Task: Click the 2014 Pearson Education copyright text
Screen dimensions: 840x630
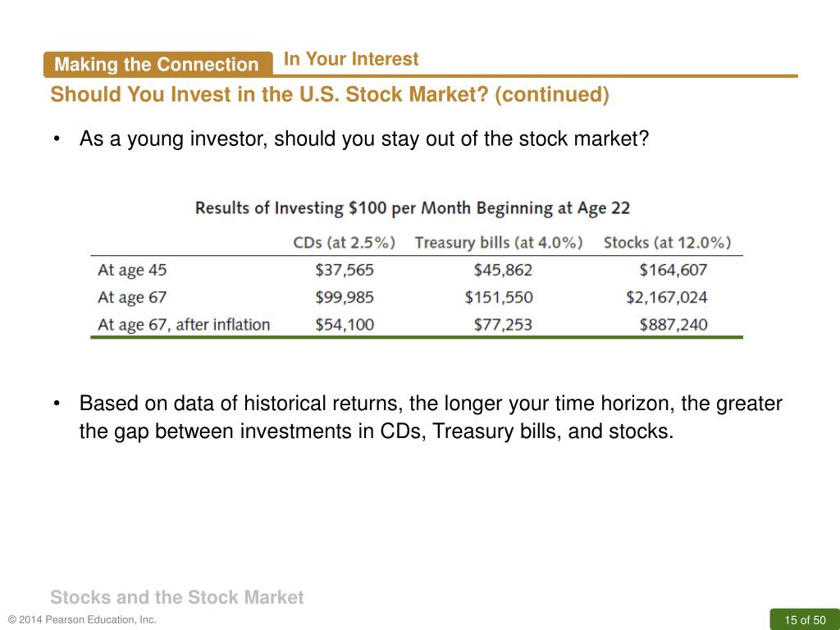Action: point(83,620)
